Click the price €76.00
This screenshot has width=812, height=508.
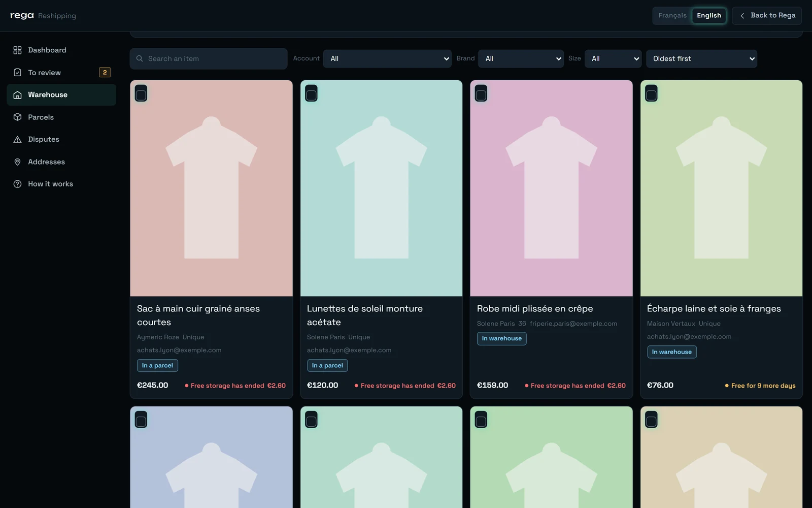click(x=660, y=386)
